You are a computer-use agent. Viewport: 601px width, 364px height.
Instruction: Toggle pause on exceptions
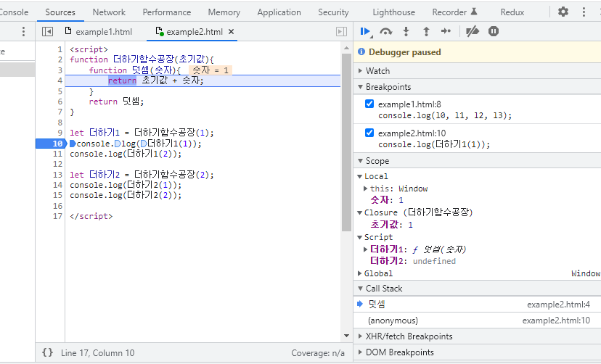[494, 31]
